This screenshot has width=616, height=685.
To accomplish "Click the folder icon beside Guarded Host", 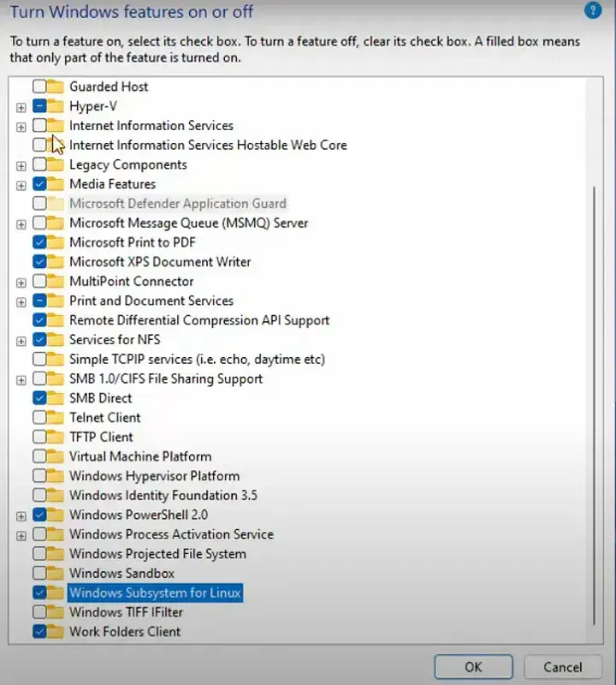I will [x=56, y=86].
